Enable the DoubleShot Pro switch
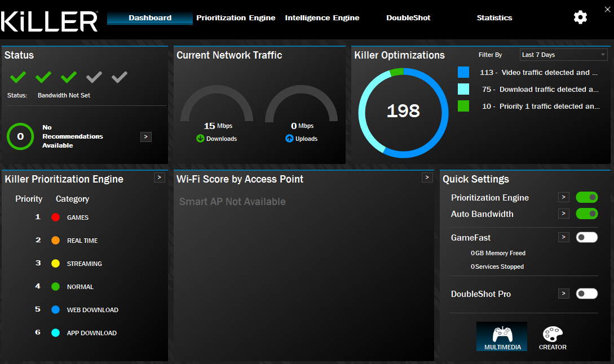 point(586,294)
